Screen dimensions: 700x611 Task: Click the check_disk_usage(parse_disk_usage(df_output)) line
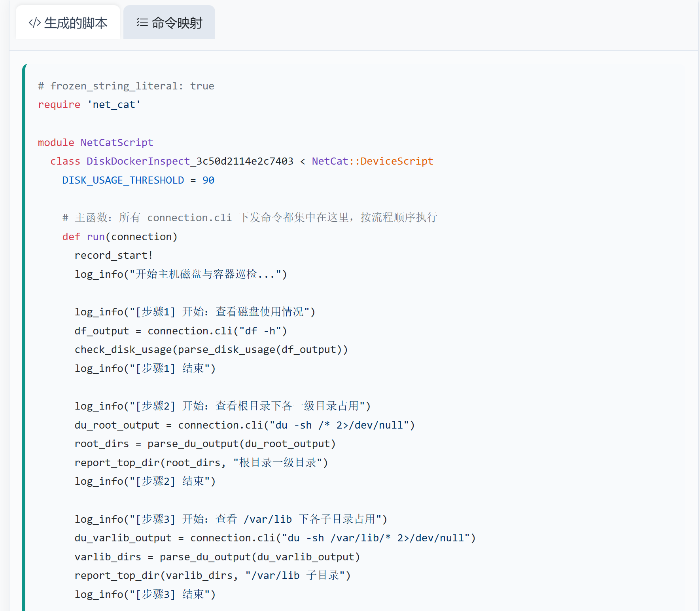pyautogui.click(x=212, y=349)
